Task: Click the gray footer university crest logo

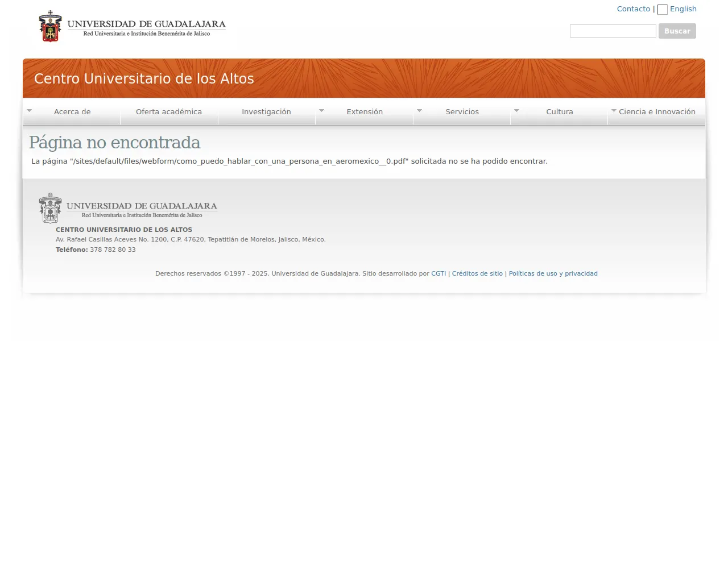Action: coord(128,208)
